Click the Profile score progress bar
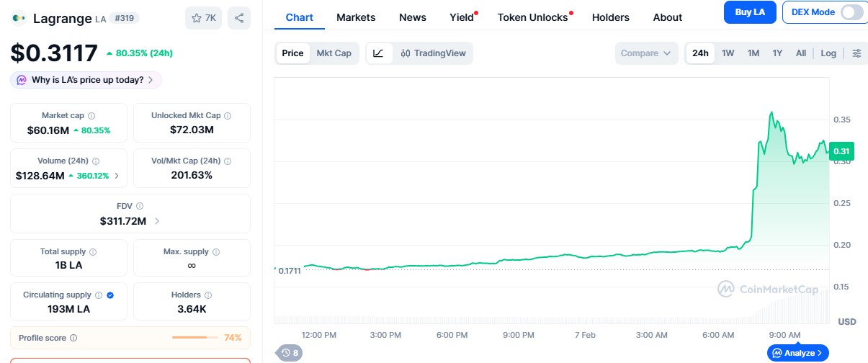The height and width of the screenshot is (363, 868). tap(194, 338)
